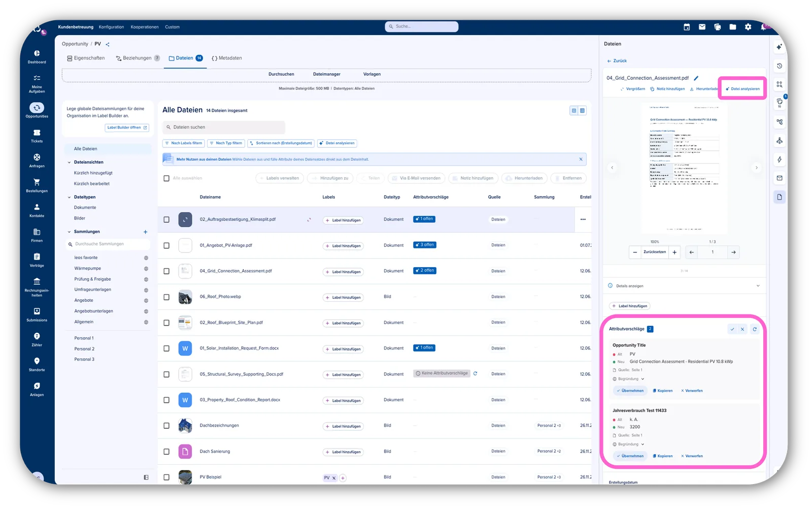812x508 pixels.
Task: Open Meine Aufgaben in the sidebar
Action: pos(37,84)
